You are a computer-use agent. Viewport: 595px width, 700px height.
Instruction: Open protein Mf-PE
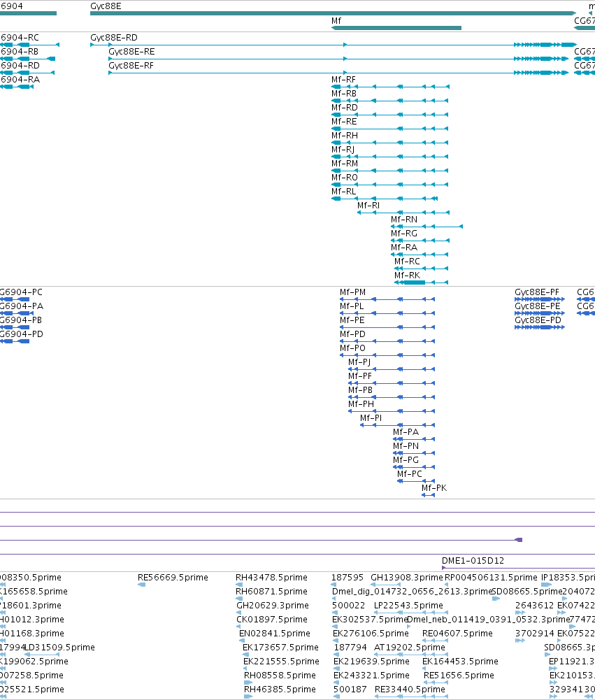(352, 320)
